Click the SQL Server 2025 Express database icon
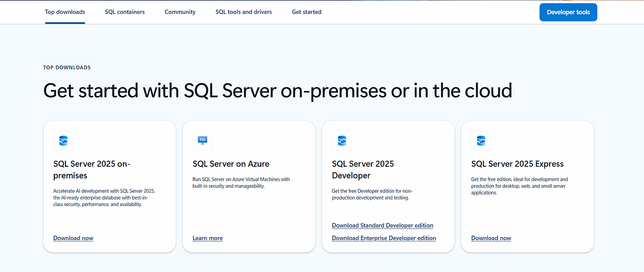Viewport: 644px width, 272px height. (x=481, y=141)
